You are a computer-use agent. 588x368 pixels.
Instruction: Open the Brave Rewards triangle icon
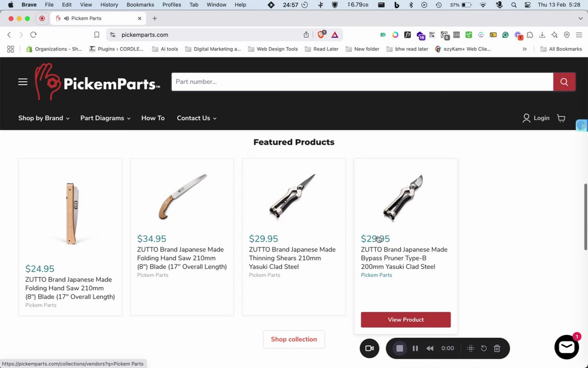335,34
